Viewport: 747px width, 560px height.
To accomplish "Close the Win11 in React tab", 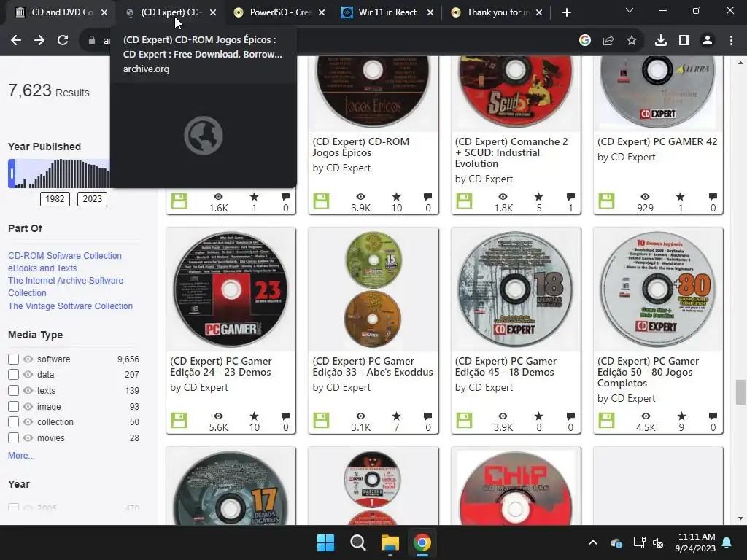I will 430,12.
